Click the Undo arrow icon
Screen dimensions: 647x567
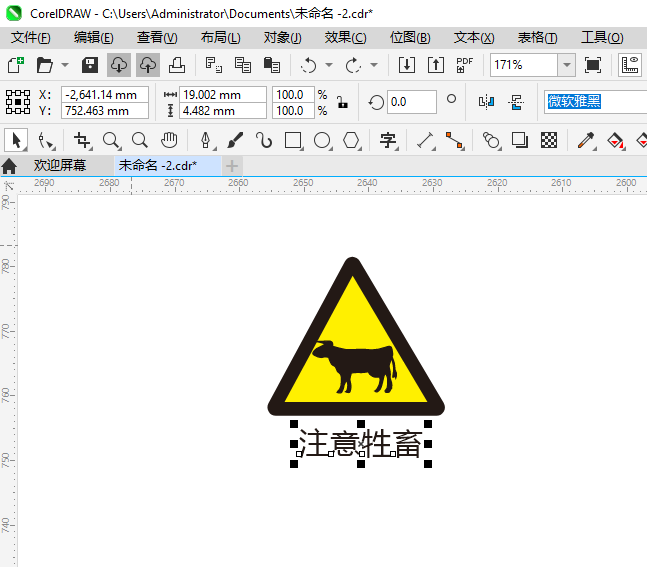coord(308,65)
